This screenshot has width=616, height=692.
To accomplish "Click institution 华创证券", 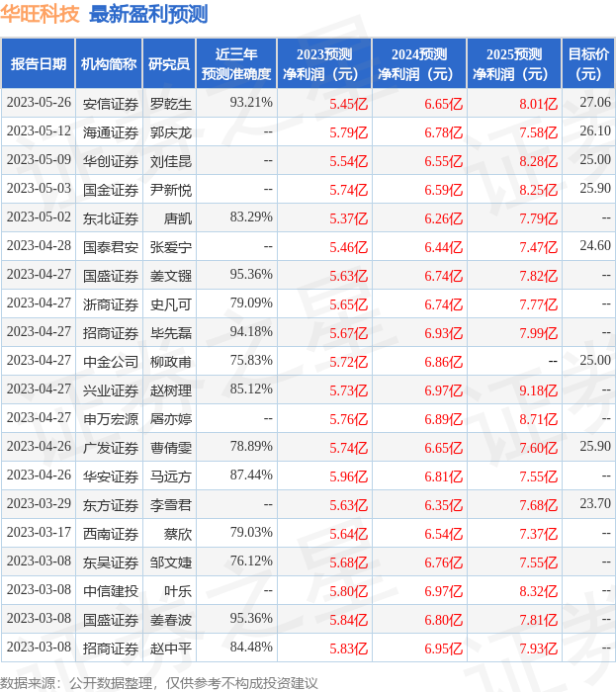I will click(x=111, y=161).
